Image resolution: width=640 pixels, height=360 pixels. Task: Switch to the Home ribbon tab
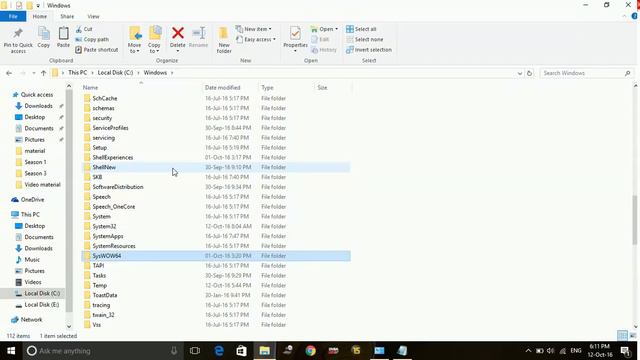[x=40, y=16]
